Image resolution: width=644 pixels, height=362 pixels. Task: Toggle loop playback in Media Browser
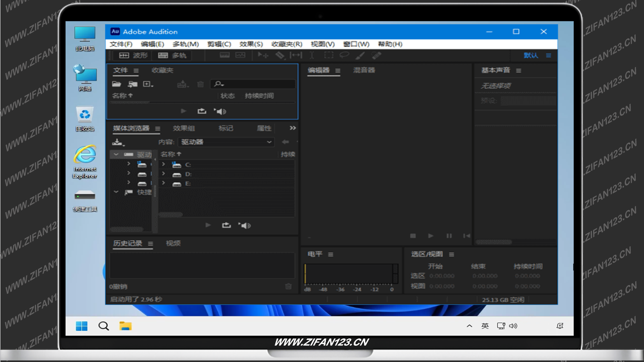click(226, 225)
